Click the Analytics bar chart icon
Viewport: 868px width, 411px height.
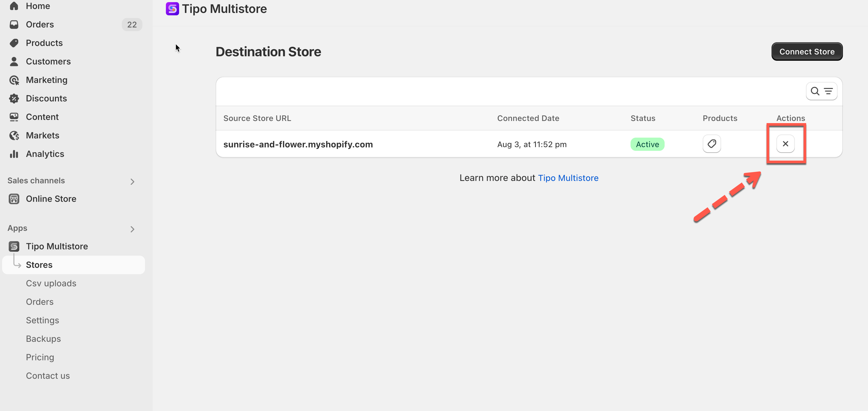pyautogui.click(x=14, y=154)
